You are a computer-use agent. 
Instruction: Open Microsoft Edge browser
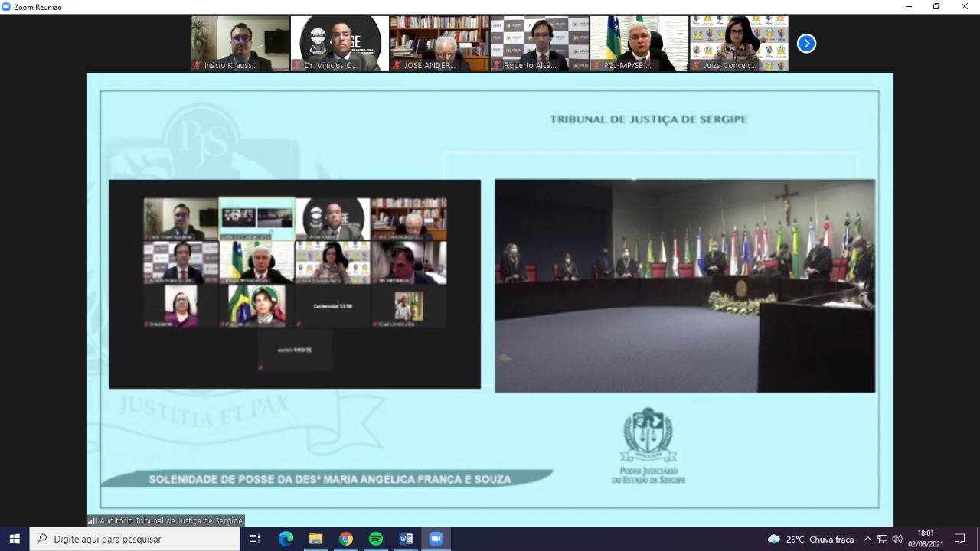click(286, 539)
